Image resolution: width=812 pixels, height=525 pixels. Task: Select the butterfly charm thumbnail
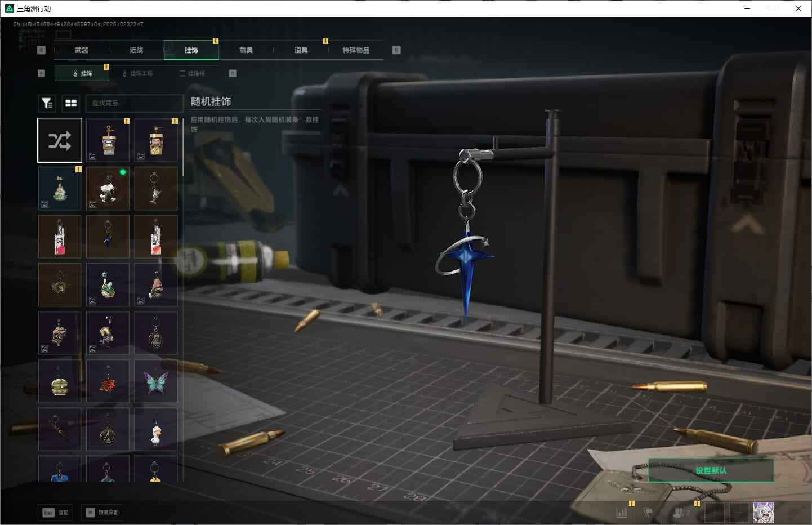(156, 382)
